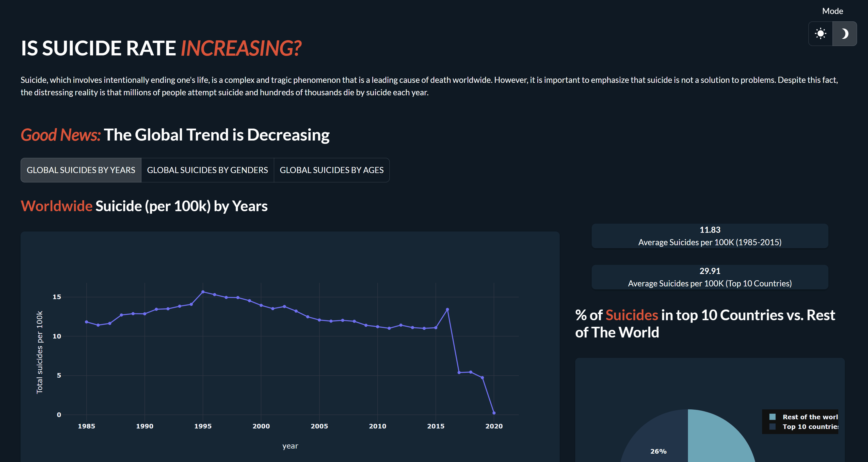Click the 29.91 Top 10 Countries card

(710, 277)
